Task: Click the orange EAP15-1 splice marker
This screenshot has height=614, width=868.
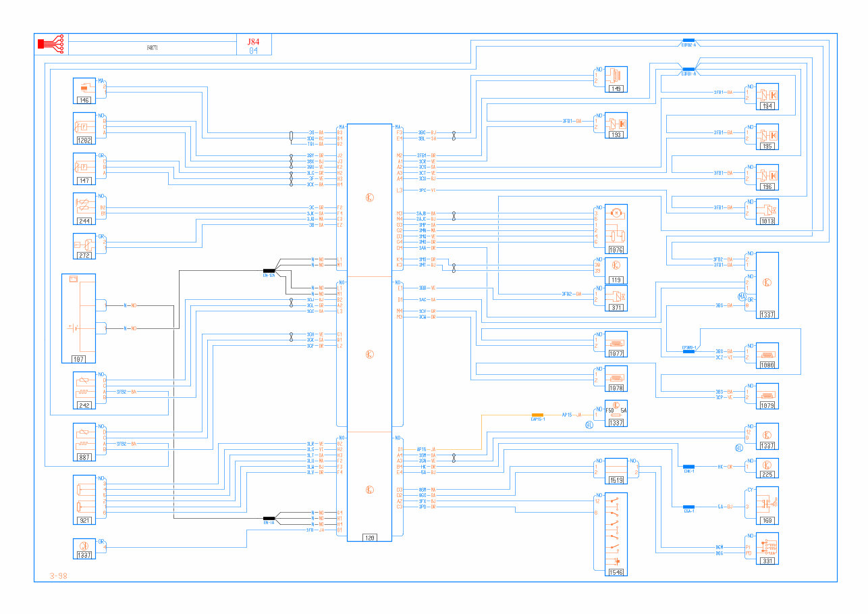Action: click(537, 415)
